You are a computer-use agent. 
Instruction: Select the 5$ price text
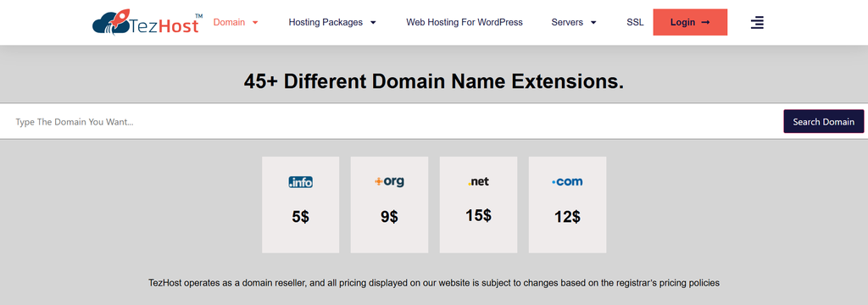pyautogui.click(x=301, y=217)
